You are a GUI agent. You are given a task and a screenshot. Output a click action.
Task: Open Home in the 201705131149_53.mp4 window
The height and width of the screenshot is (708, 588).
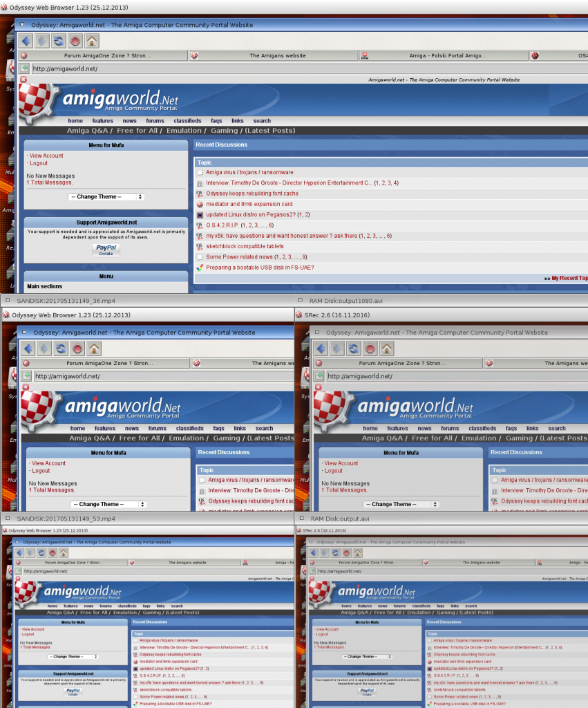(64, 552)
